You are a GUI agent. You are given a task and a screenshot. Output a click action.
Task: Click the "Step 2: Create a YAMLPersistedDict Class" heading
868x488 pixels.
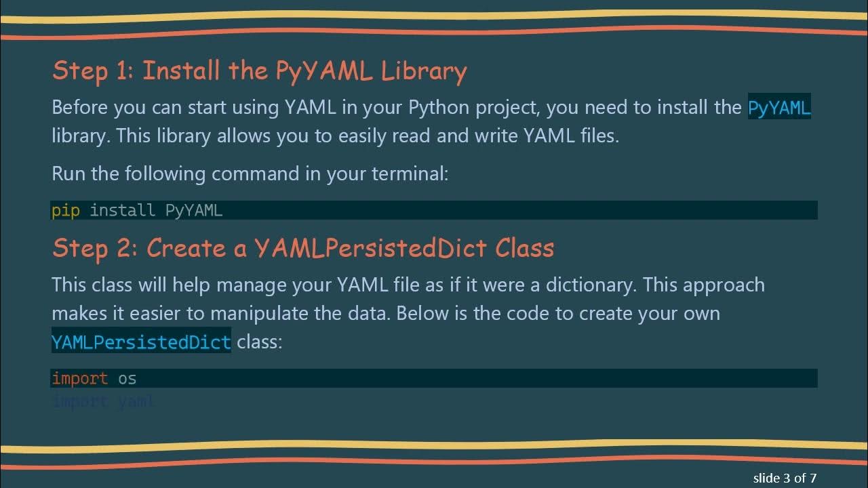coord(302,248)
